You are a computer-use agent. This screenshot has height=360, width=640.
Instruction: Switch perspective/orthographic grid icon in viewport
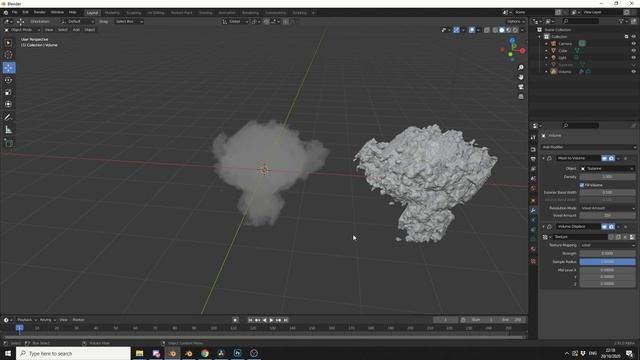pos(521,97)
